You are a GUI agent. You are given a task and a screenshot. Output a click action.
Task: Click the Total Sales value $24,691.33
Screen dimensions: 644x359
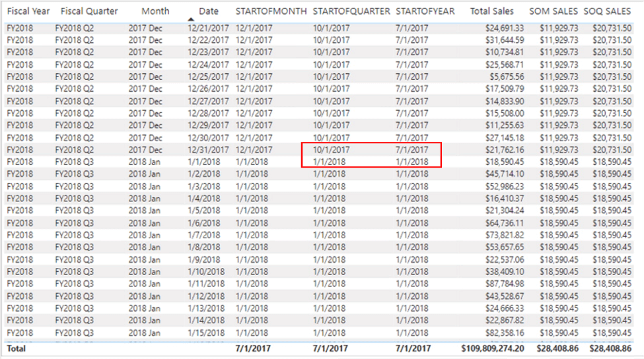click(x=505, y=28)
